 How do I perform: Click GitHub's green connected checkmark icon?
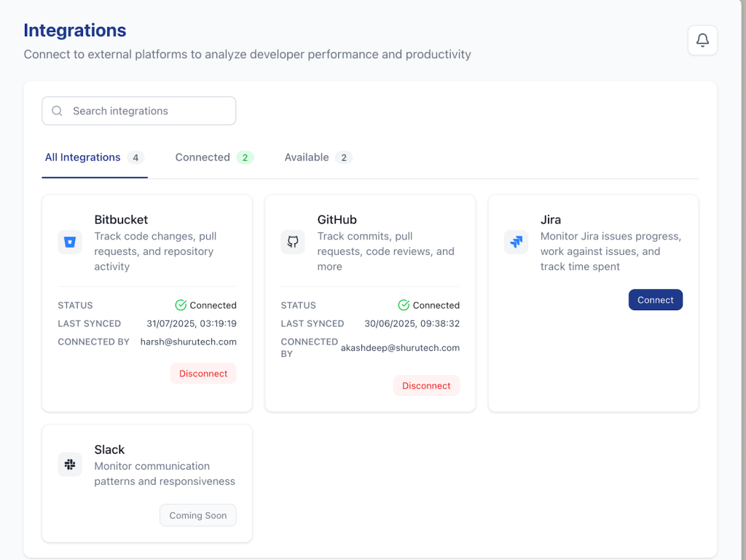pos(404,305)
